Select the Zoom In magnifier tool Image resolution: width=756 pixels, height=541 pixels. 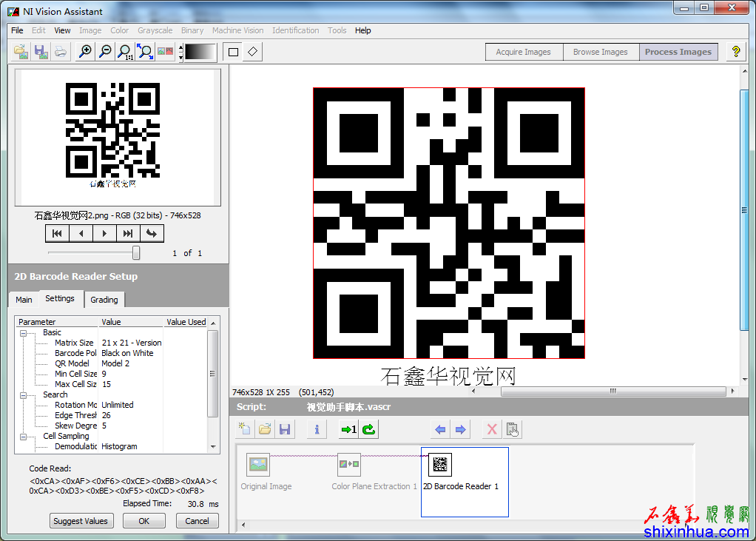pos(85,52)
